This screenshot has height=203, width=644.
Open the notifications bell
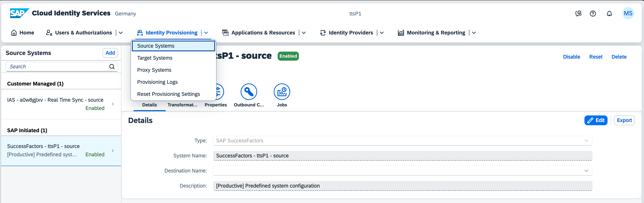point(609,14)
